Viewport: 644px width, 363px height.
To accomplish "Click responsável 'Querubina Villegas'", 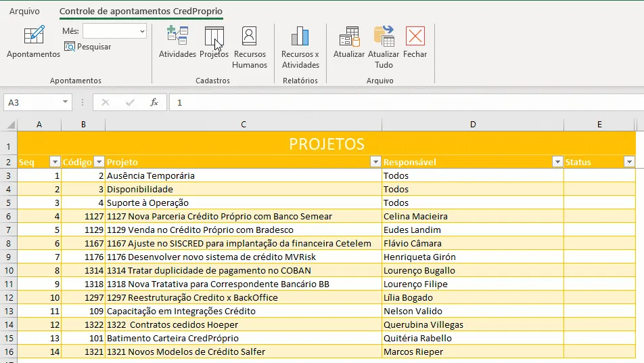I will [x=473, y=325].
